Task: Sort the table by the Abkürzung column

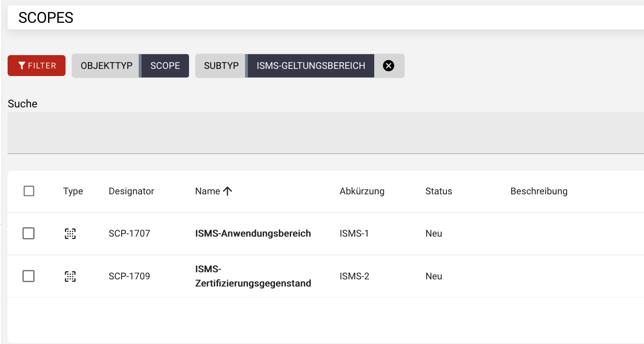Action: pyautogui.click(x=362, y=191)
